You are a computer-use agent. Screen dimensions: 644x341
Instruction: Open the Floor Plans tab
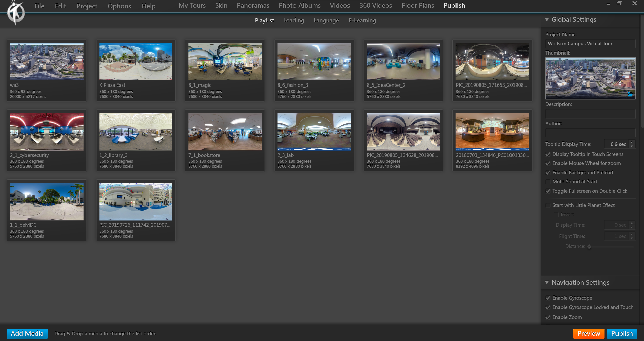click(418, 6)
